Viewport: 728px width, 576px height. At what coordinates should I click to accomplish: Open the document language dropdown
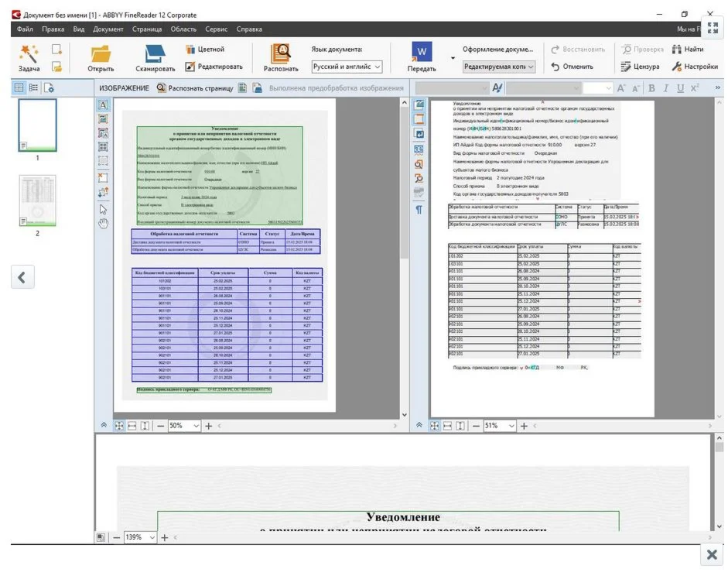pos(378,67)
